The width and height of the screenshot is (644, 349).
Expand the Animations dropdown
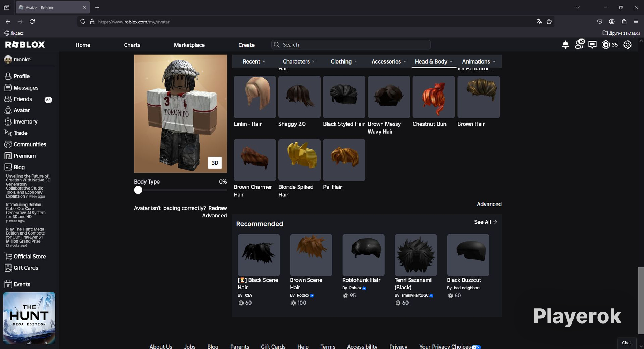pos(479,61)
